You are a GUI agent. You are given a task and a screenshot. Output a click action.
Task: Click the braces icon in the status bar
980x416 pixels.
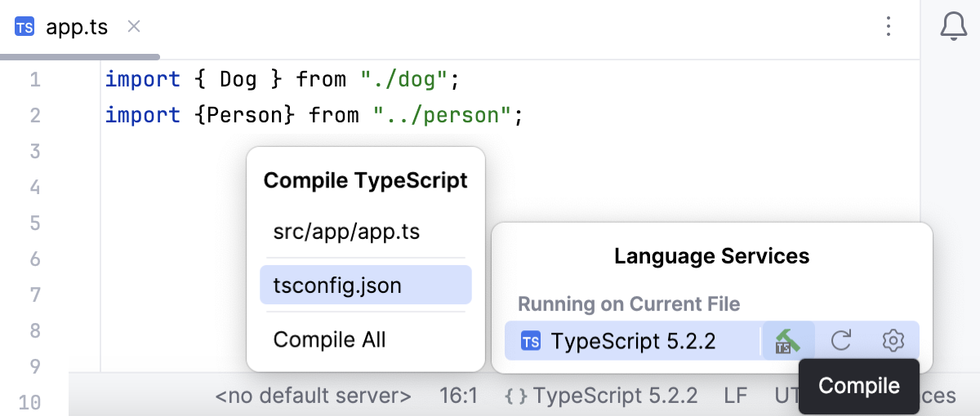point(515,396)
